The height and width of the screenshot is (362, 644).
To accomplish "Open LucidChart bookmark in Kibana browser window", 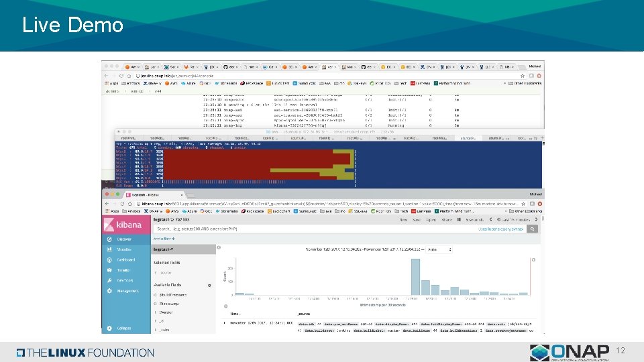I will pos(279,211).
